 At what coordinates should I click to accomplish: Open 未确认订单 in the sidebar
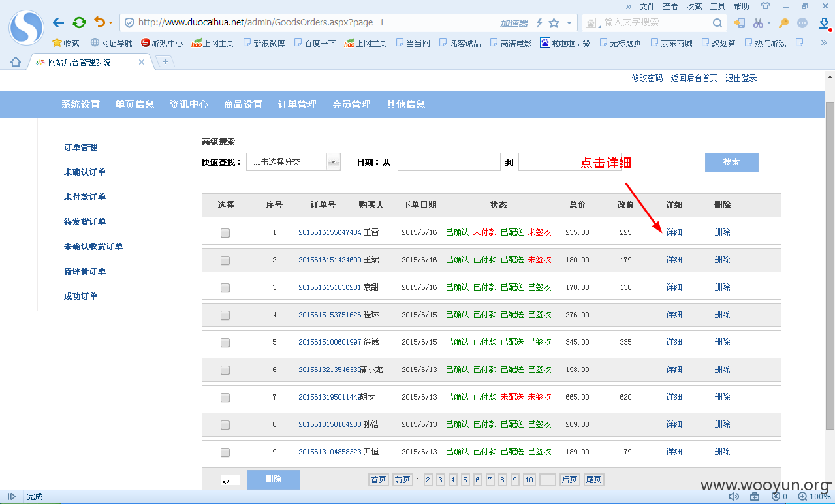(x=85, y=172)
